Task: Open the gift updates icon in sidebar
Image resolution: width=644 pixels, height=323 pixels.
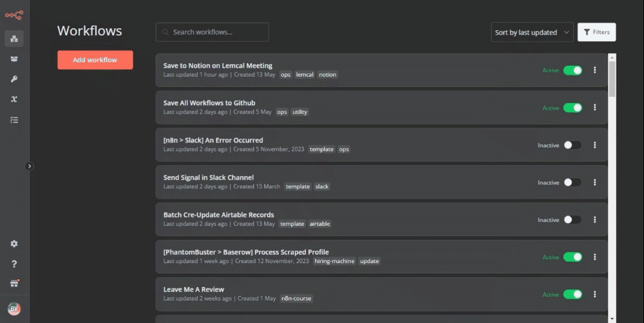Action: coord(14,283)
